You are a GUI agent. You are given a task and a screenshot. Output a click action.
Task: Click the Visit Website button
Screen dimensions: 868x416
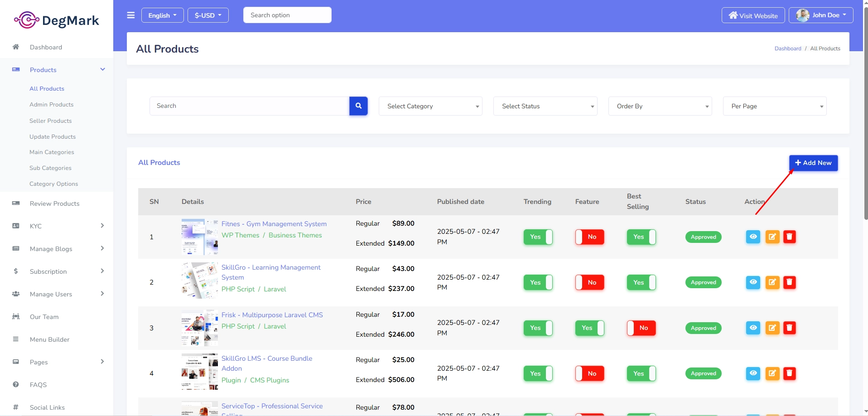(x=753, y=15)
